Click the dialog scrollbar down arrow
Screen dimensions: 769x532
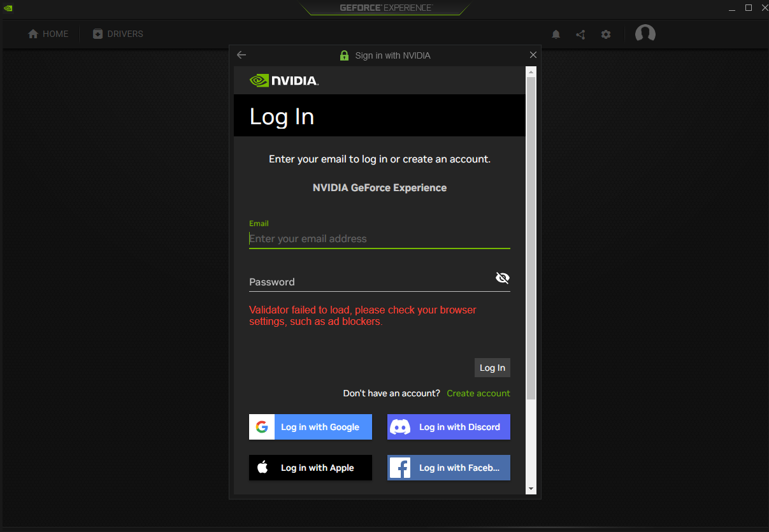[x=531, y=489]
